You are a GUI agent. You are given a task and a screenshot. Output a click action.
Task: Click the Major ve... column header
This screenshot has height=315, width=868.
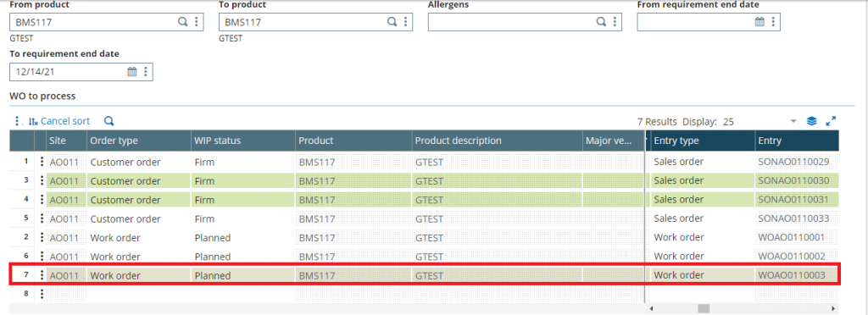pos(614,141)
